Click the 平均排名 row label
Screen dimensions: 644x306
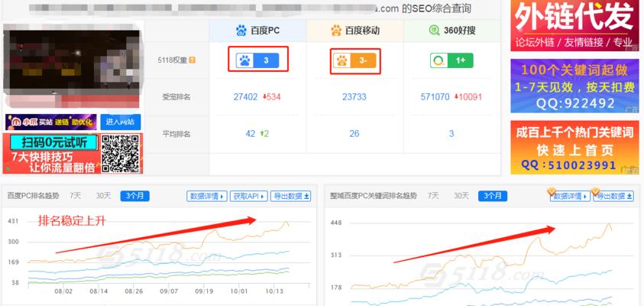tap(176, 134)
